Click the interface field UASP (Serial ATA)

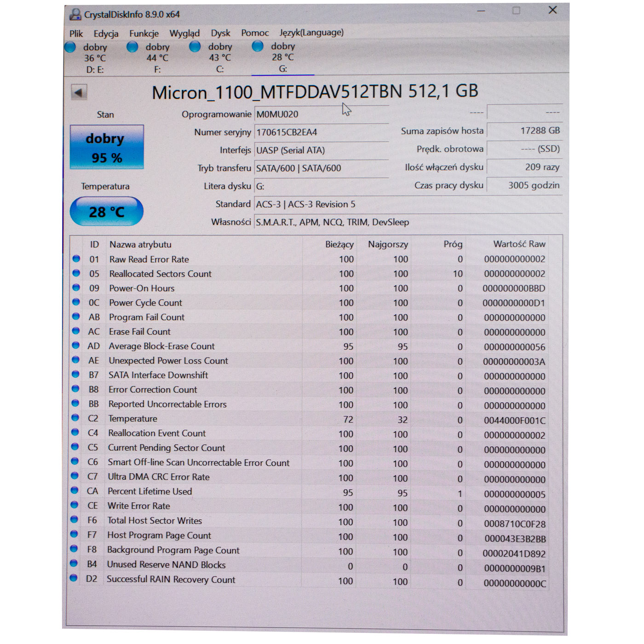point(322,150)
